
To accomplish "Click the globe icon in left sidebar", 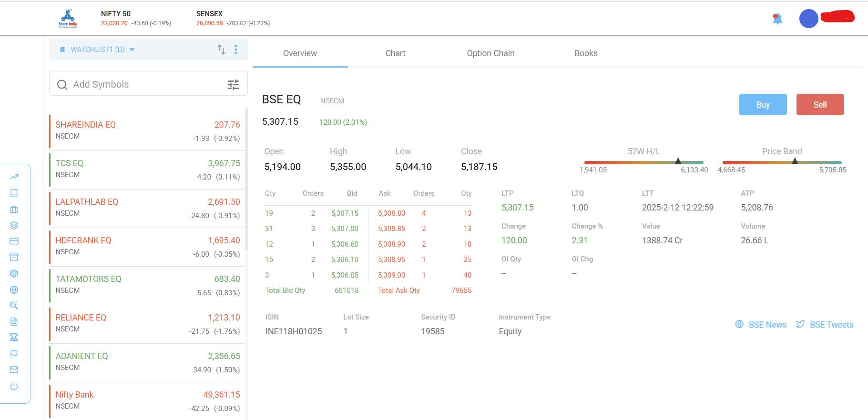I will 14,290.
